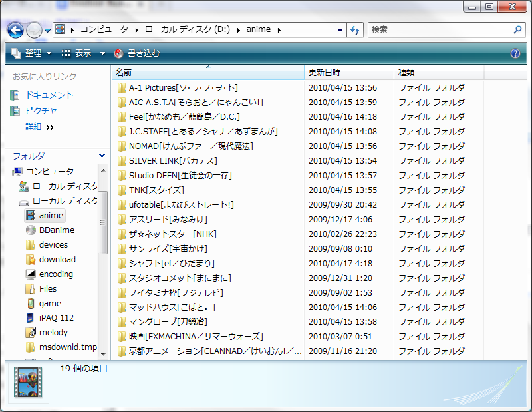The width and height of the screenshot is (532, 412).
Task: Expand arrow after コンピュータ breadcrumb
Action: (x=136, y=30)
